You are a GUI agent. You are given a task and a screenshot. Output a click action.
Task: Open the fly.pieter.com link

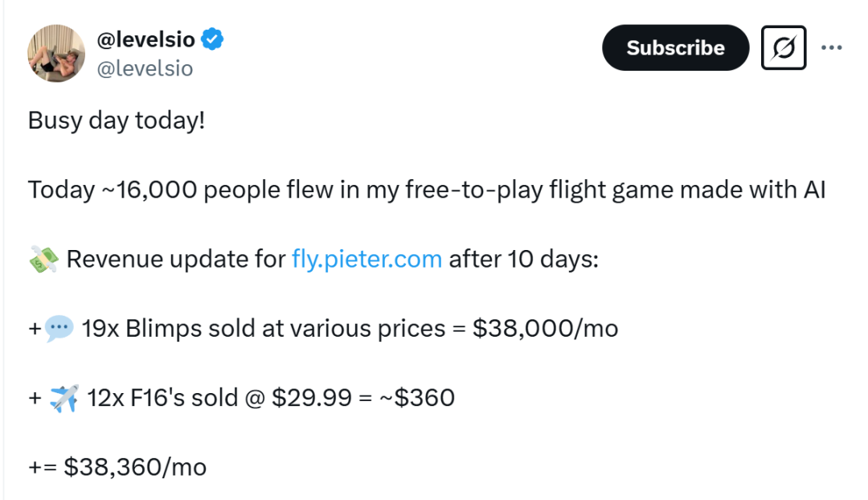pyautogui.click(x=366, y=259)
